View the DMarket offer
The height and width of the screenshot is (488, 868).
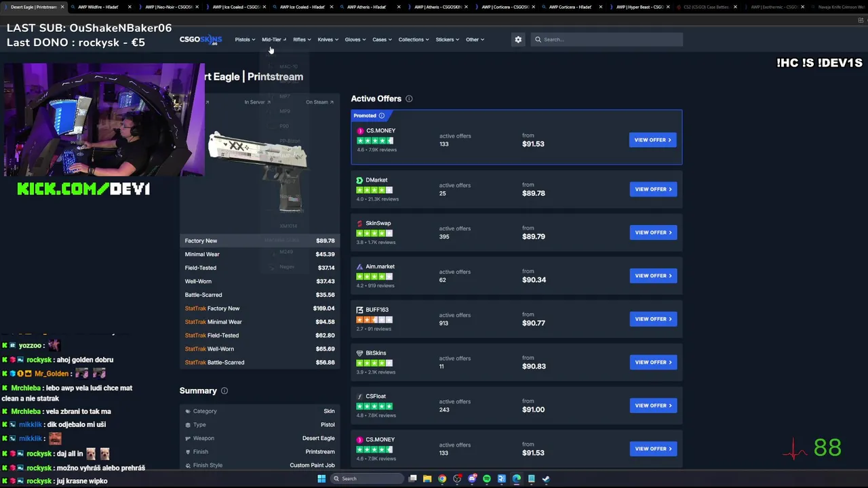tap(653, 189)
